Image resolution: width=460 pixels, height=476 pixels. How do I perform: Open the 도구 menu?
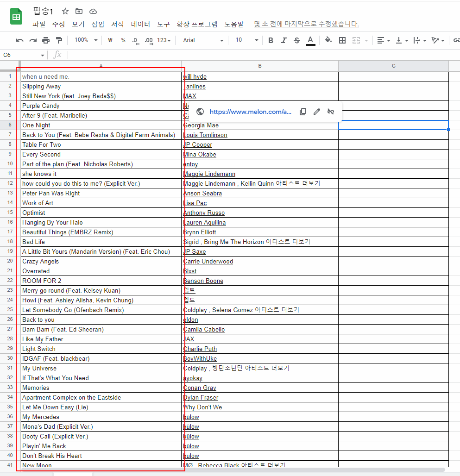pos(163,24)
